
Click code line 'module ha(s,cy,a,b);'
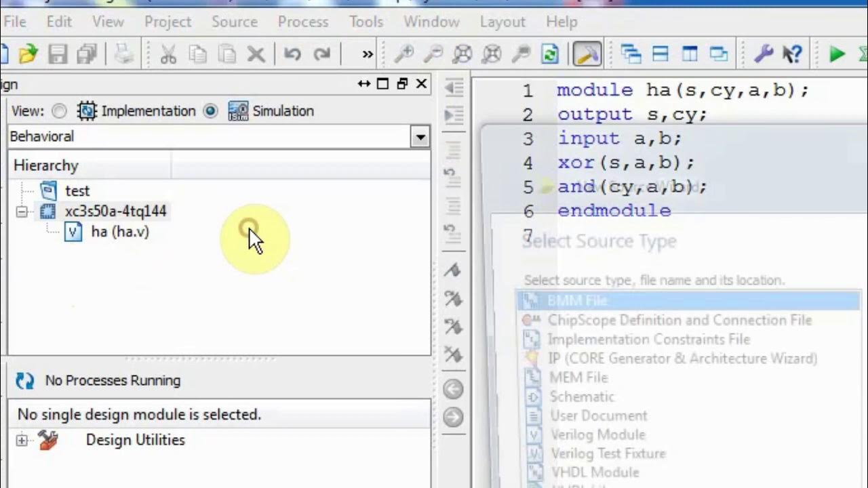(x=683, y=90)
